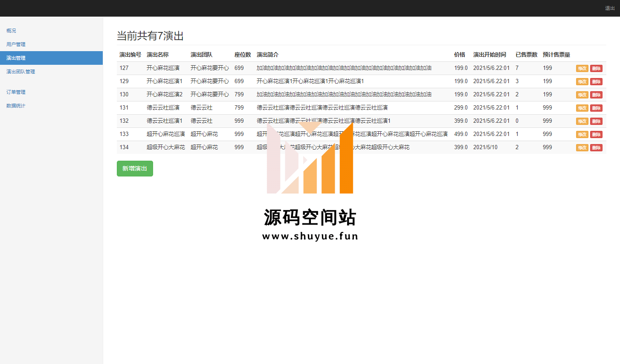Go to 用户管理 in sidebar

tap(16, 44)
